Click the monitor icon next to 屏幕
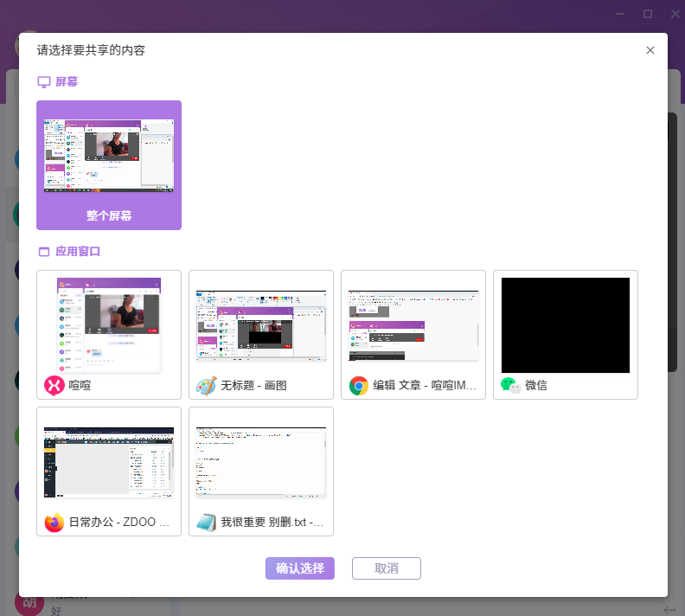 click(x=44, y=82)
